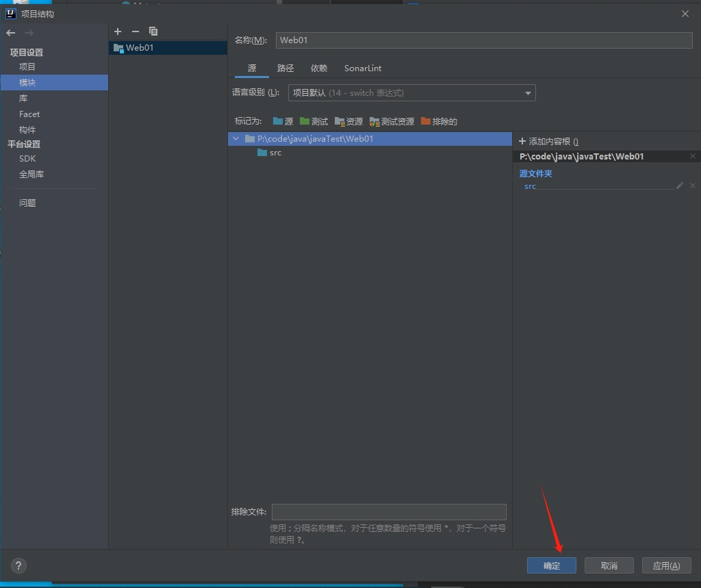The image size is (701, 588).
Task: Select SDK in platform settings
Action: point(27,159)
